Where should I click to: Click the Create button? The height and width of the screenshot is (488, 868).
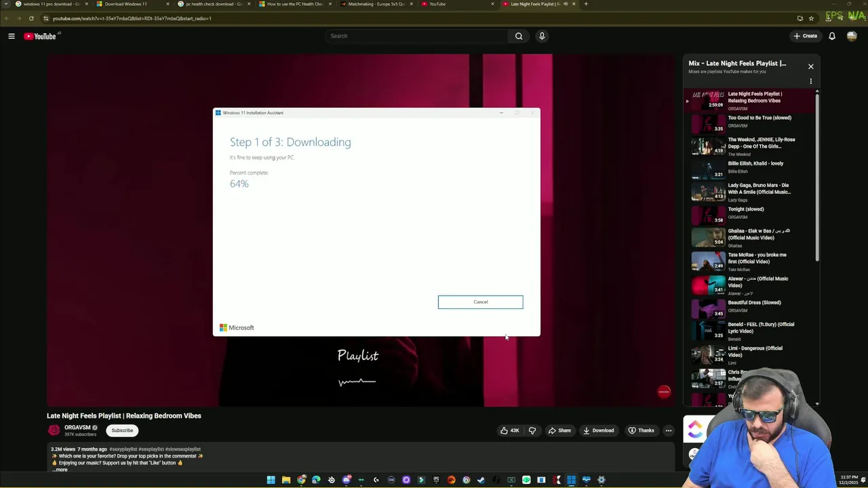point(806,36)
